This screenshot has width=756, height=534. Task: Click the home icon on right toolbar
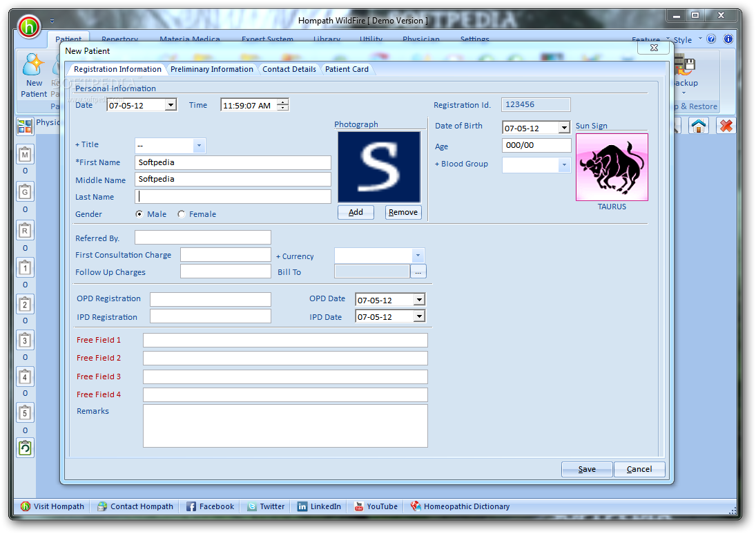coord(699,126)
